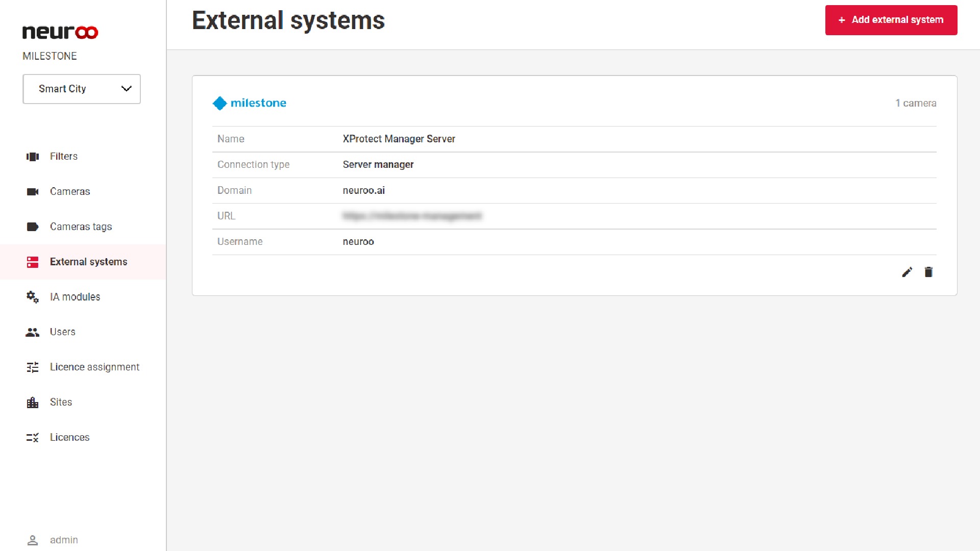Open IA modules page
980x551 pixels.
tap(75, 297)
